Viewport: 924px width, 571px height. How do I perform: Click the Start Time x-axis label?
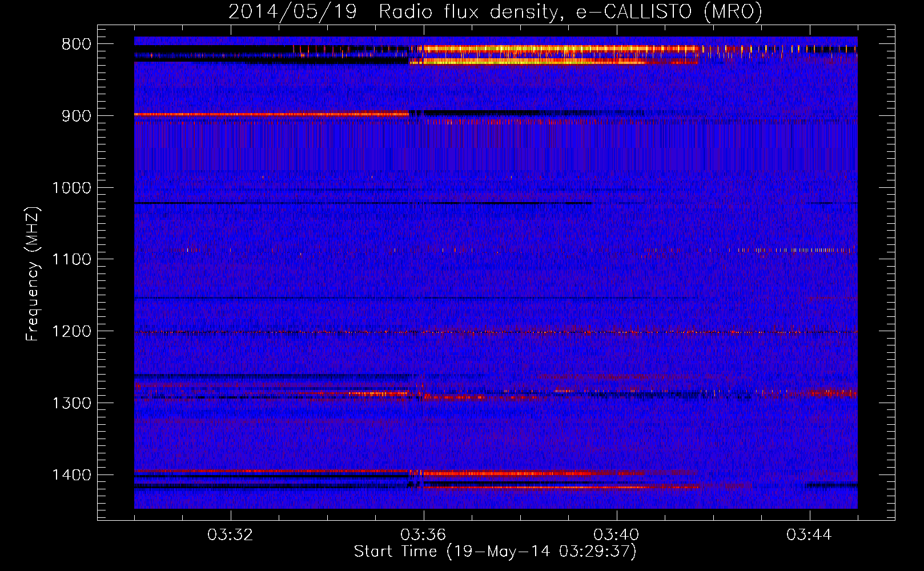pyautogui.click(x=495, y=552)
